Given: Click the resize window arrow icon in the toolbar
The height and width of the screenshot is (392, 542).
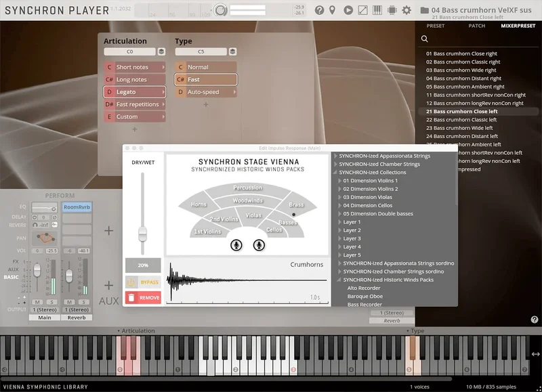Looking at the screenshot, I should point(363,10).
